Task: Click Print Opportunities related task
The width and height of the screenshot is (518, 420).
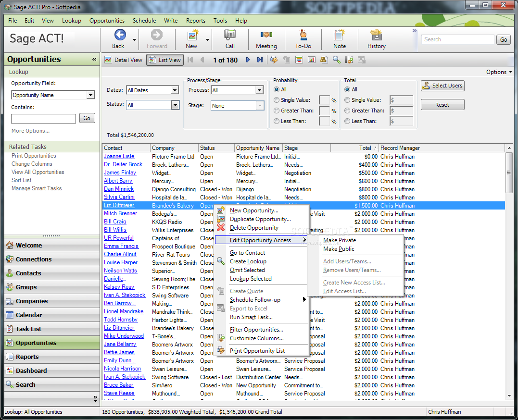Action: [34, 156]
